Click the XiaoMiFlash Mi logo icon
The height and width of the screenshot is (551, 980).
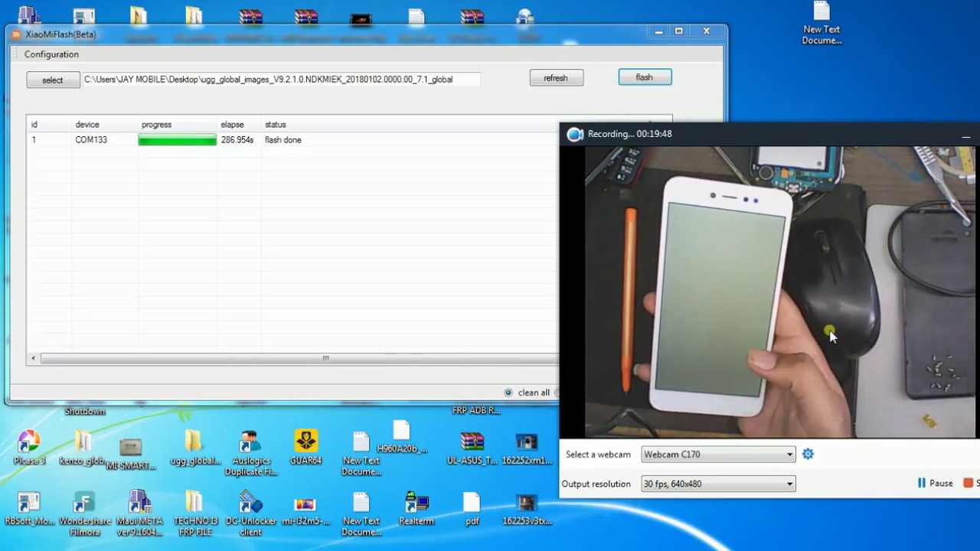pyautogui.click(x=16, y=34)
